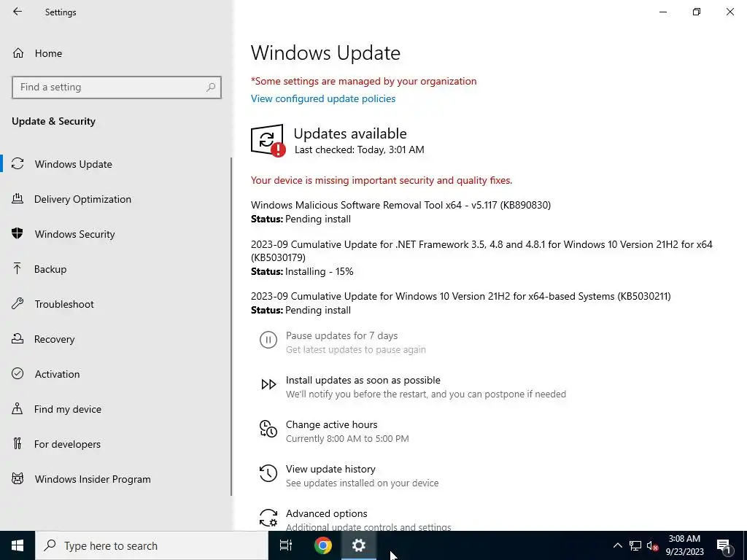Click Last checked: Today, 3:01 AM text
Screen dimensions: 747x560
point(359,149)
